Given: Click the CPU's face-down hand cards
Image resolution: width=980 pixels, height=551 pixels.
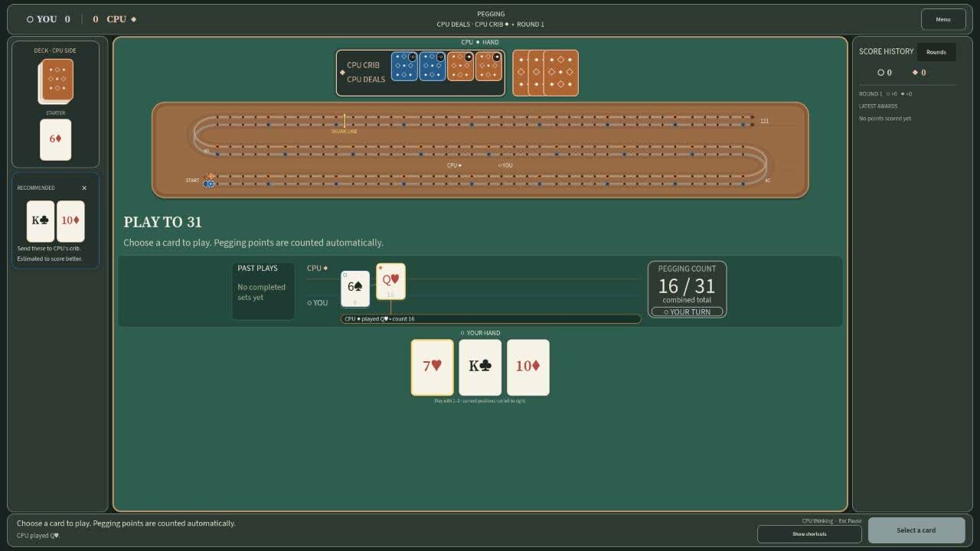Looking at the screenshot, I should point(545,73).
